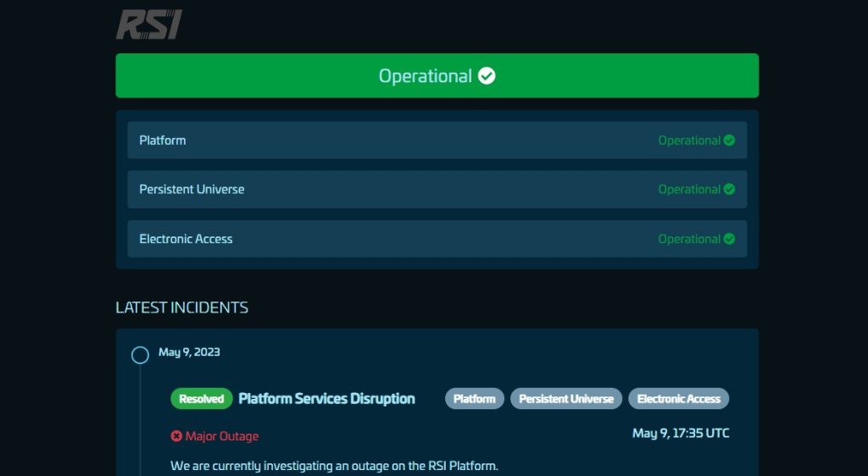This screenshot has width=868, height=476.
Task: Click the red Major Outage X icon
Action: (176, 436)
